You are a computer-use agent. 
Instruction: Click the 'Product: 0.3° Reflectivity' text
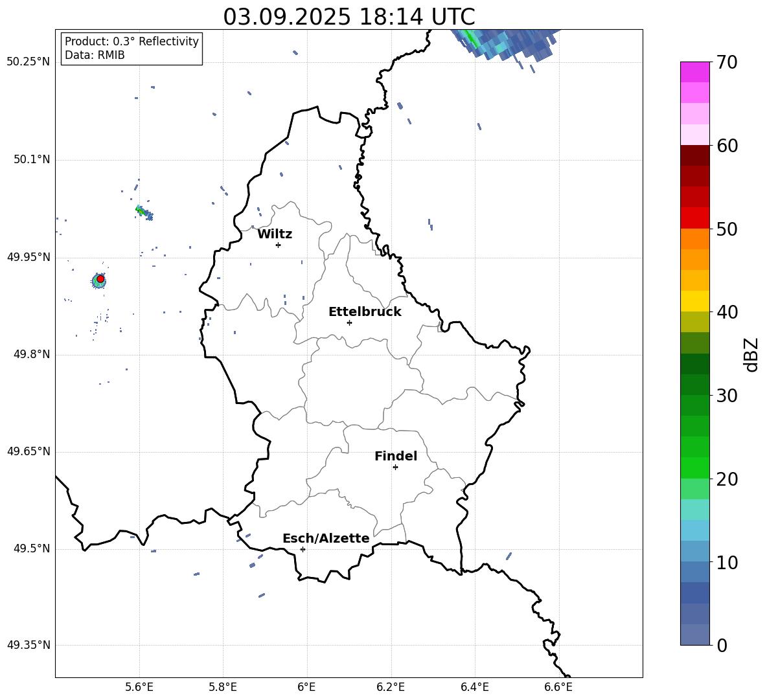pos(132,41)
